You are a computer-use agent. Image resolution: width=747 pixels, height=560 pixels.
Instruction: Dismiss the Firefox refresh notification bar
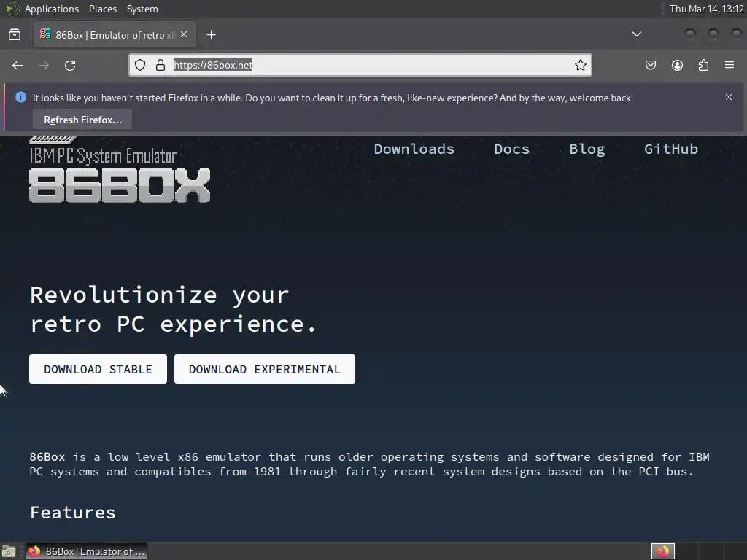[x=729, y=97]
